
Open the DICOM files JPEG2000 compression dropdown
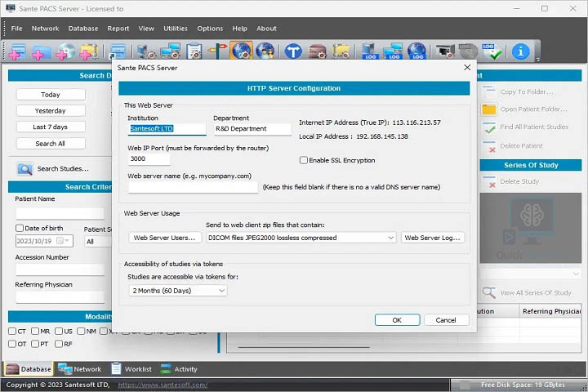[x=301, y=238]
